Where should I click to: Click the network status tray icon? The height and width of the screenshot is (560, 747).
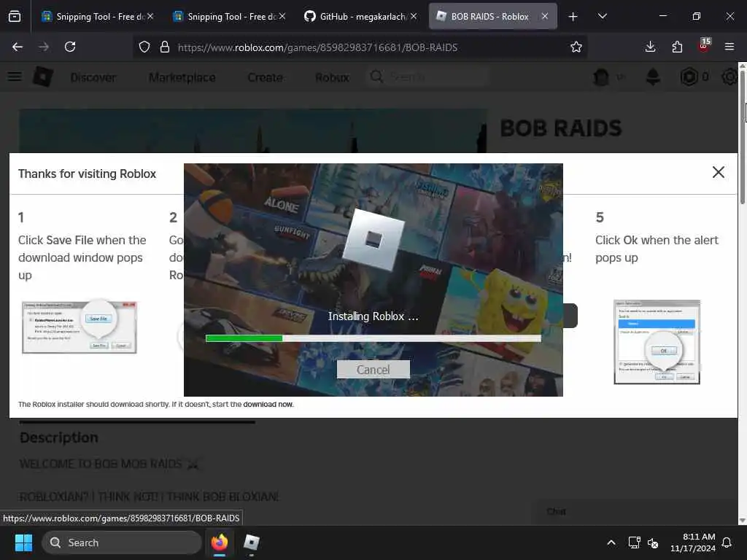pyautogui.click(x=634, y=542)
